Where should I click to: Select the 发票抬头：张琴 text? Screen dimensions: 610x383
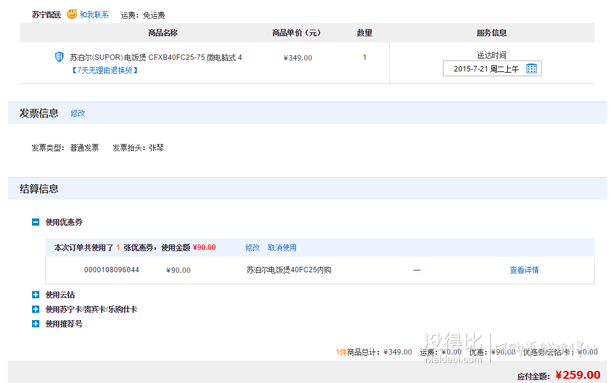click(x=138, y=148)
